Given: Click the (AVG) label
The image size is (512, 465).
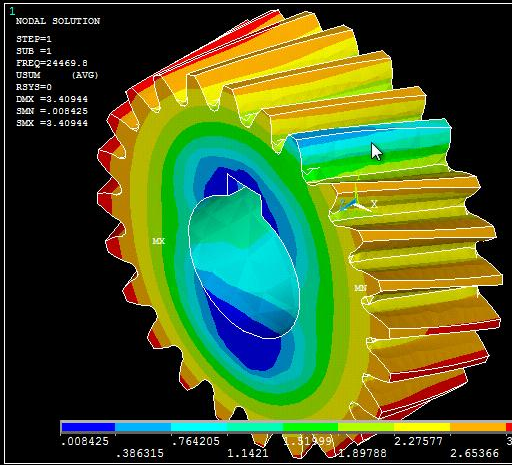Looking at the screenshot, I should coord(85,75).
